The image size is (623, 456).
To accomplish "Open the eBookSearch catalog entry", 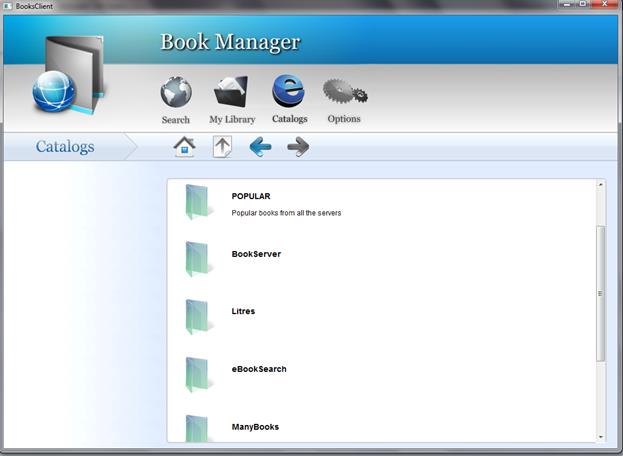I will point(259,369).
